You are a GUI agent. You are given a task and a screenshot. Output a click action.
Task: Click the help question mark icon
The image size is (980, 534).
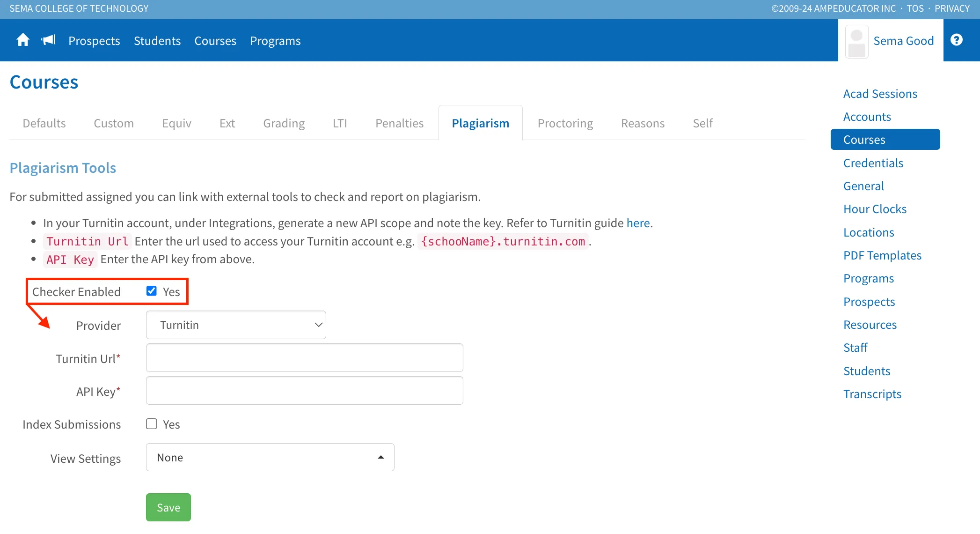(x=956, y=40)
